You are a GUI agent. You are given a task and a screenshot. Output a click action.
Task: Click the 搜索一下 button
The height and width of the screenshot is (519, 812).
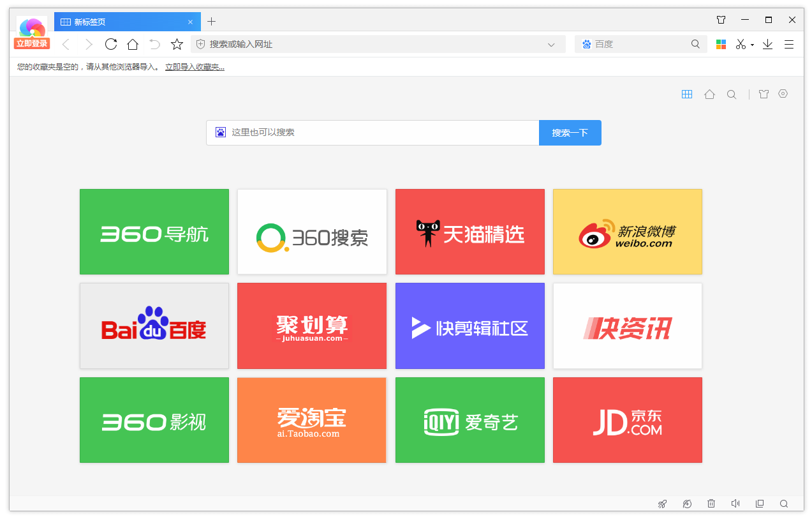click(x=570, y=133)
